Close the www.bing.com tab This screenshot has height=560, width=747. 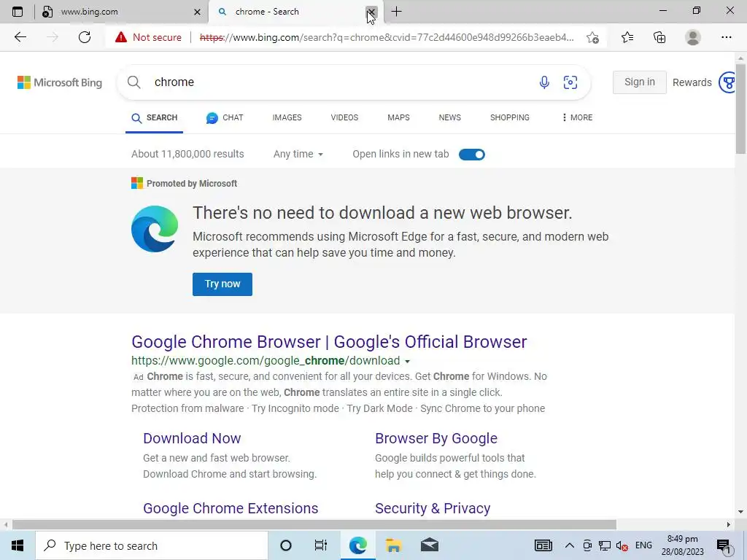pos(197,12)
